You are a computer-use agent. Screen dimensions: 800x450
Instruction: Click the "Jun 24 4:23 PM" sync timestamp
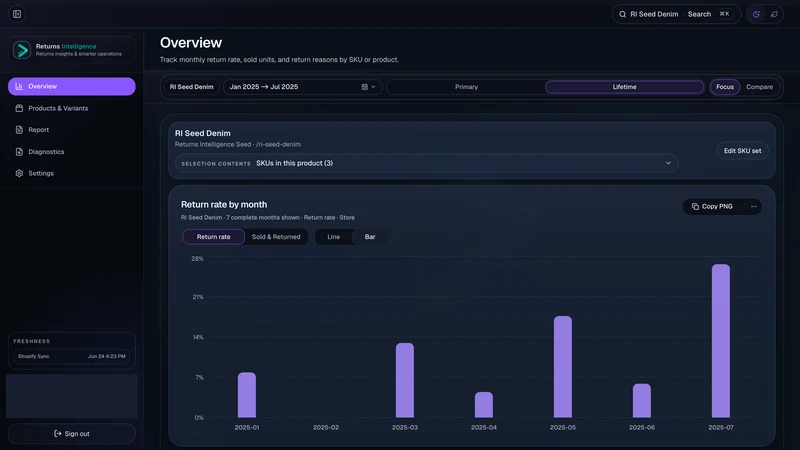click(107, 356)
